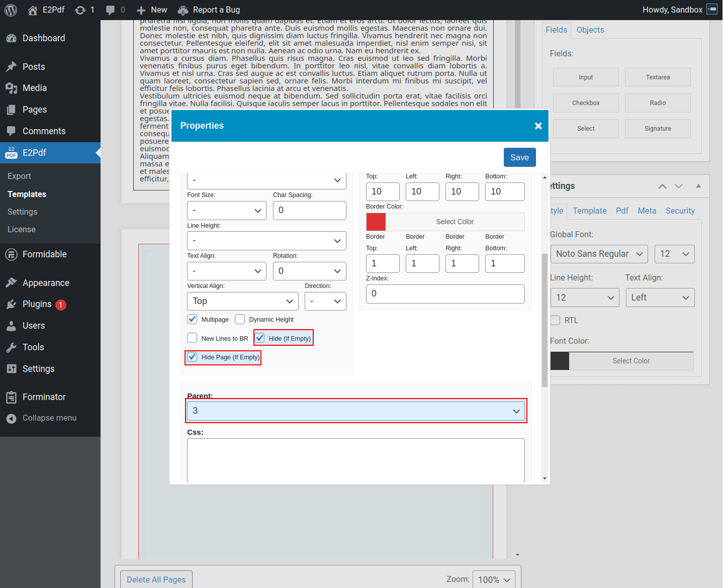The height and width of the screenshot is (588, 723).
Task: Click Delete All Pages
Action: 156,579
